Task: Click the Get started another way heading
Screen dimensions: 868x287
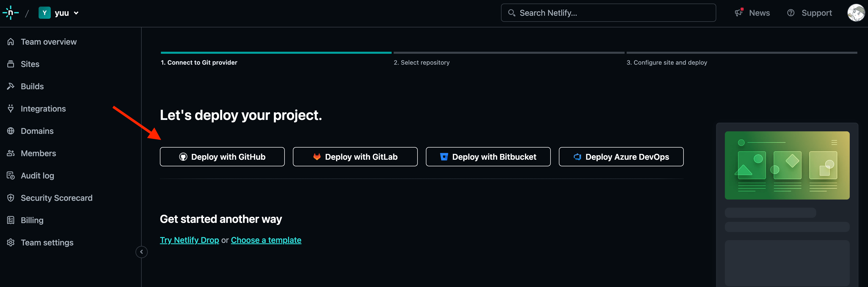Action: pyautogui.click(x=221, y=219)
